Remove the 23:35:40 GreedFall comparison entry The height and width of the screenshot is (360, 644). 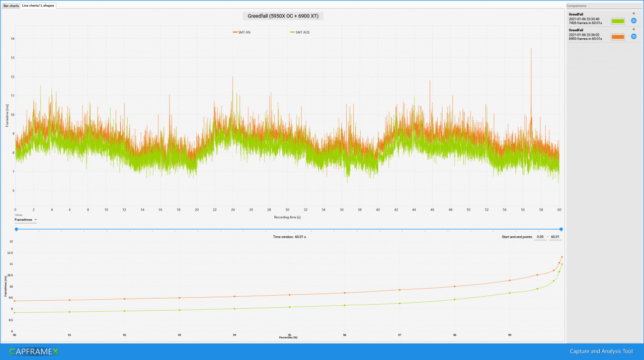[633, 14]
